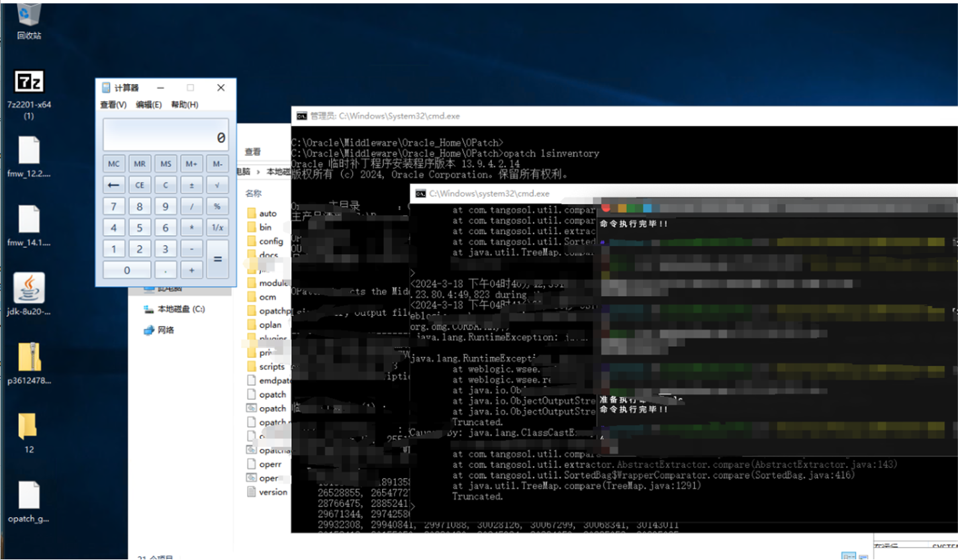Open the config folder in file list
The image size is (958, 560).
click(271, 242)
